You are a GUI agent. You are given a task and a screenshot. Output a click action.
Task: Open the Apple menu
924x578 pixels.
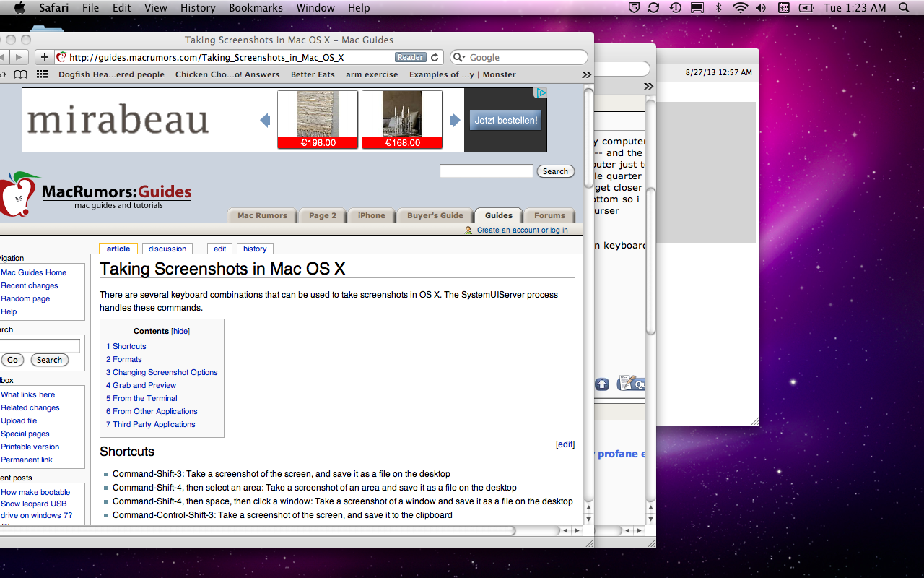[19, 8]
